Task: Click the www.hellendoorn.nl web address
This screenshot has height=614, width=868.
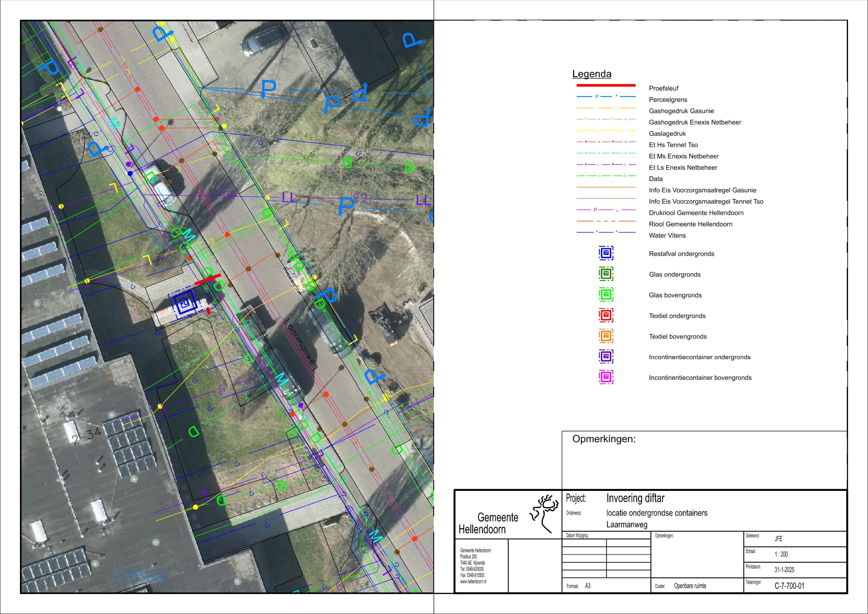Action: tap(473, 581)
